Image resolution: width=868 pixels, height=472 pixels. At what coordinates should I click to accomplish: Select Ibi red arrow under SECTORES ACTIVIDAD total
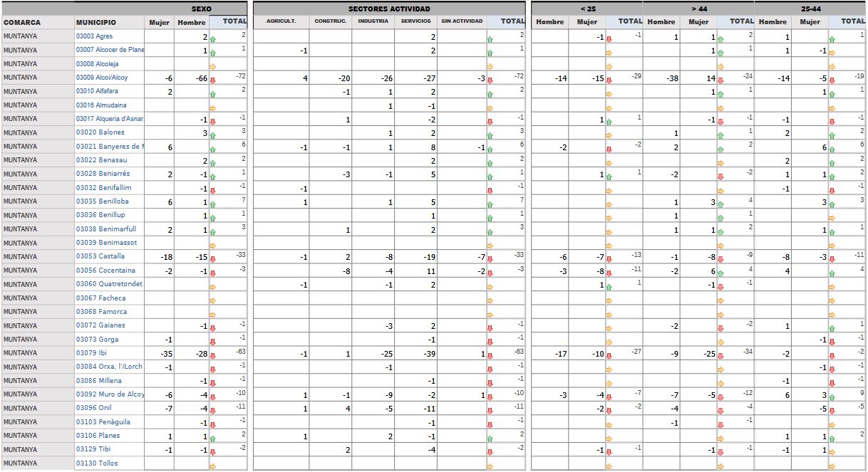click(490, 356)
